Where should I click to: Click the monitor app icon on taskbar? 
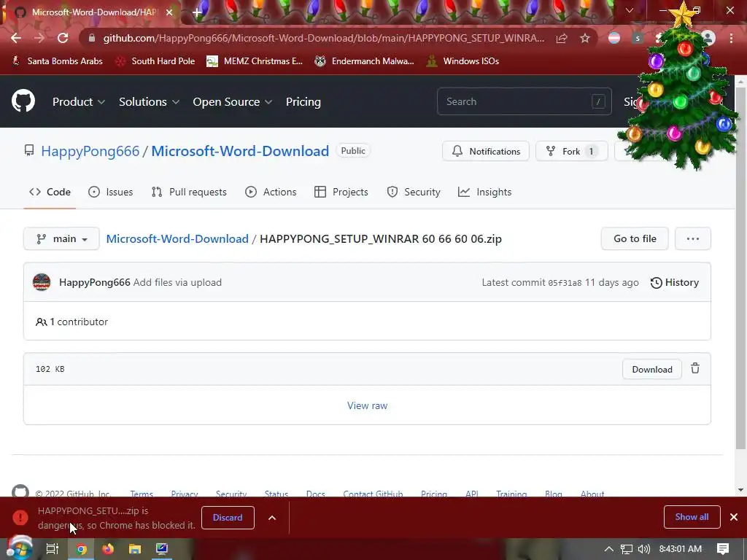pos(162,548)
